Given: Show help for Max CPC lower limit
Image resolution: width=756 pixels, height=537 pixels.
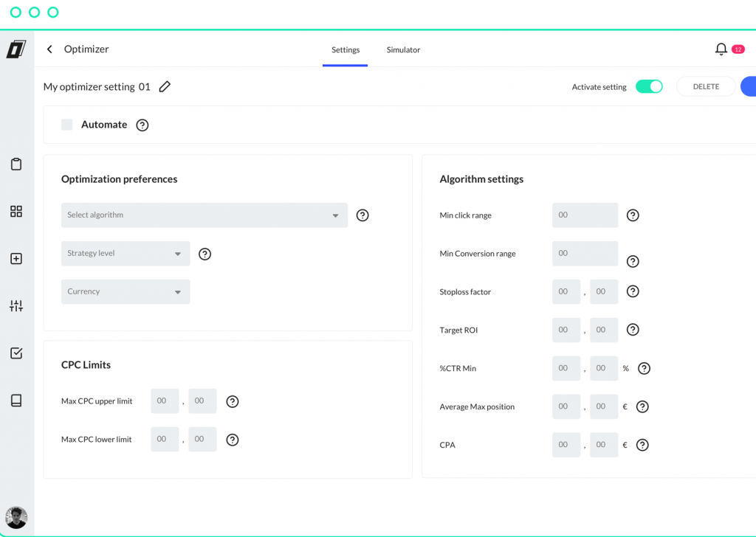Looking at the screenshot, I should [x=233, y=440].
